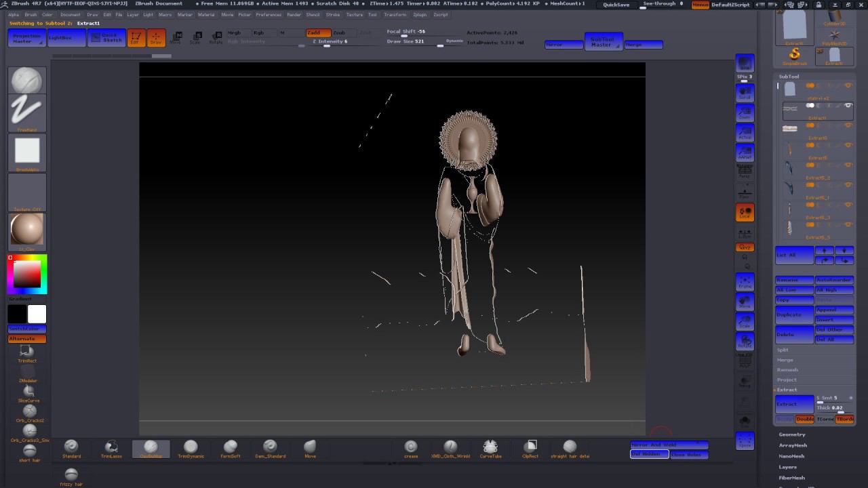Expand the Geometry palette section
868x488 pixels.
click(x=791, y=434)
